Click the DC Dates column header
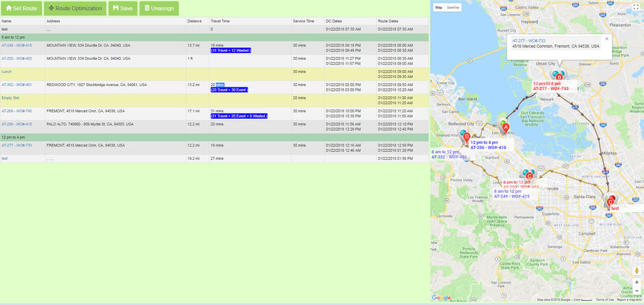Image resolution: width=644 pixels, height=305 pixels. (x=350, y=21)
